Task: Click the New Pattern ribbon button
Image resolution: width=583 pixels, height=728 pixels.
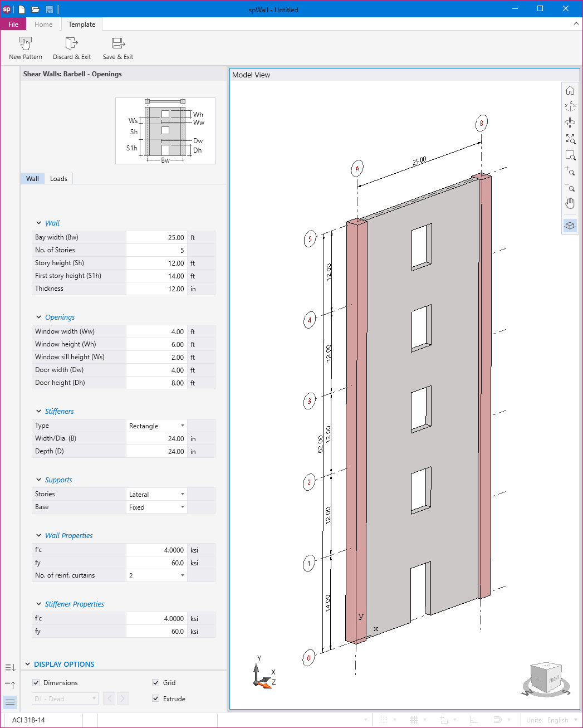Action: click(25, 48)
